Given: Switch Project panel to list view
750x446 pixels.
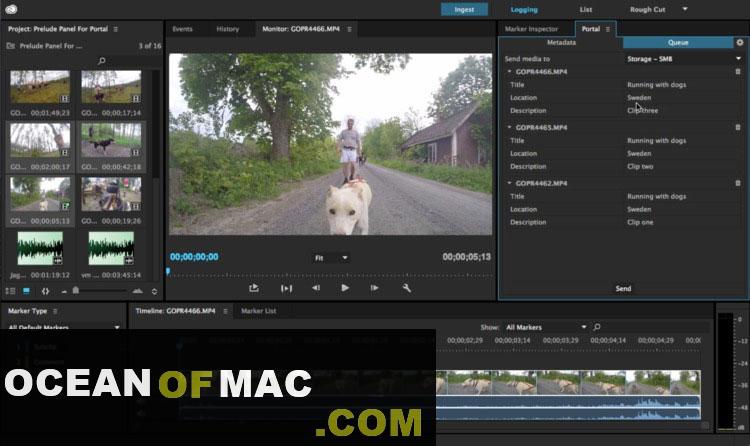Looking at the screenshot, I should coord(10,291).
